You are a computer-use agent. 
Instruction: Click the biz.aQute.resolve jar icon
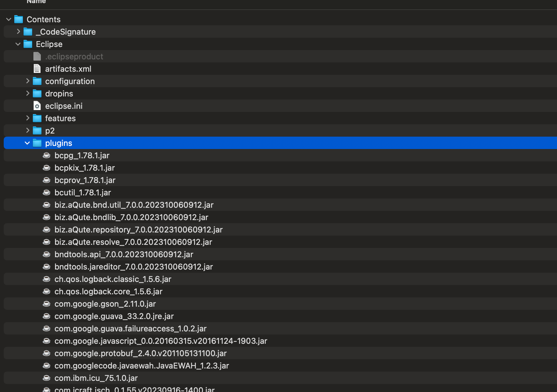click(x=46, y=242)
